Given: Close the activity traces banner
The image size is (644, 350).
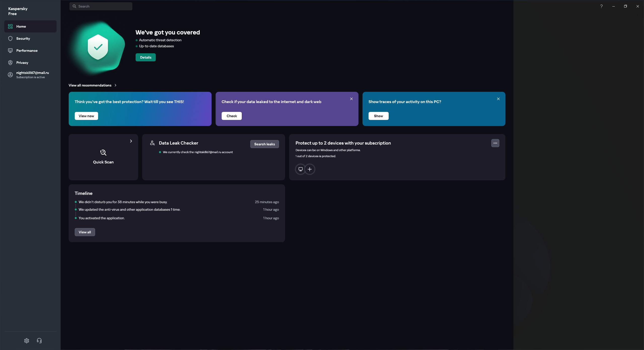Looking at the screenshot, I should coord(498,99).
